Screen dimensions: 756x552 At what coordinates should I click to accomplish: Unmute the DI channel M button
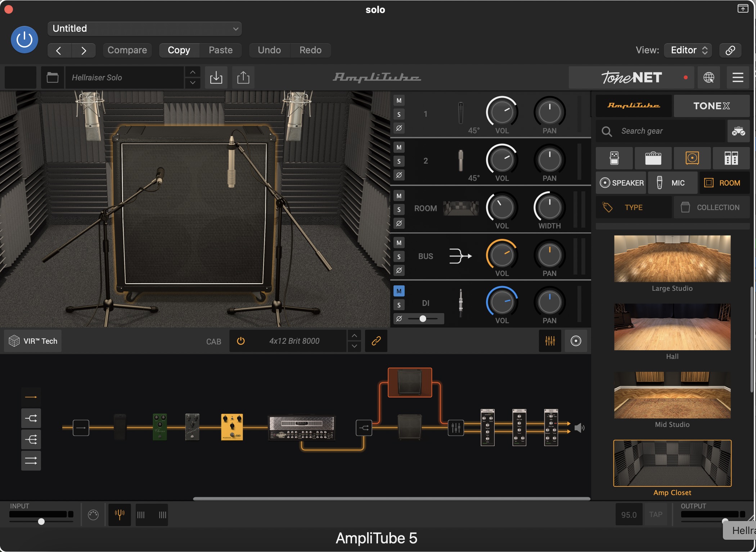pyautogui.click(x=399, y=291)
